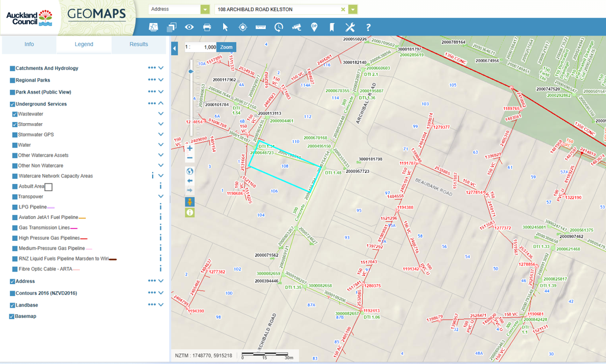
Task: Expand the Water layer chevron
Action: click(161, 145)
